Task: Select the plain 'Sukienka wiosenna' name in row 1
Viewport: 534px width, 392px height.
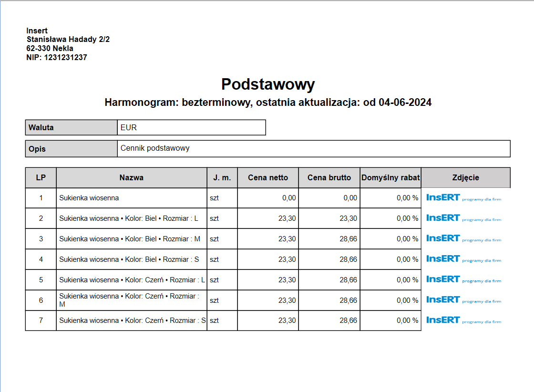Action: coord(89,198)
